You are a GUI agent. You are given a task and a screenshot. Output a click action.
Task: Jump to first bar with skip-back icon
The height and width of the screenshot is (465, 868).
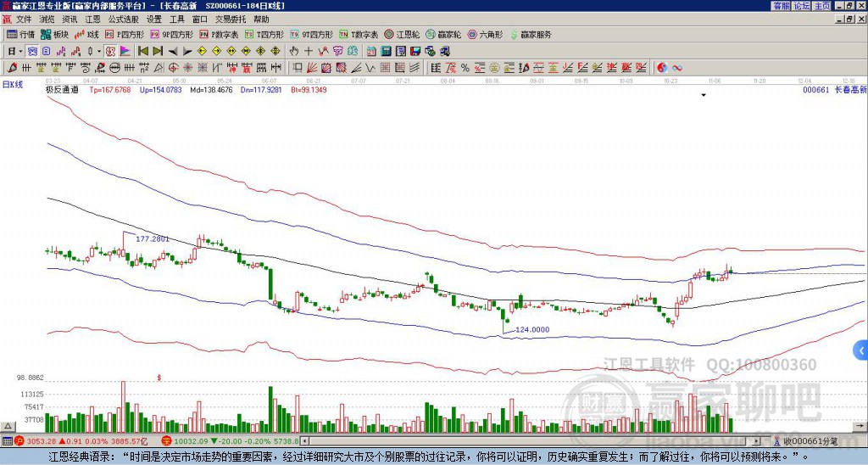click(143, 52)
